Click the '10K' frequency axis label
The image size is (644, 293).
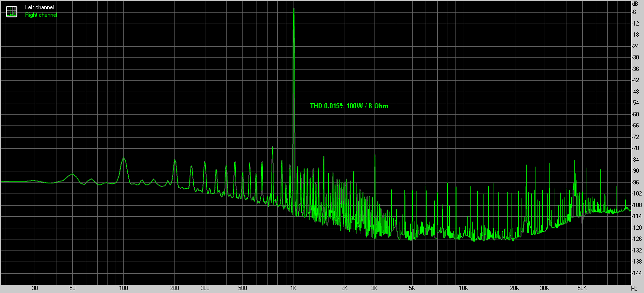tap(463, 288)
